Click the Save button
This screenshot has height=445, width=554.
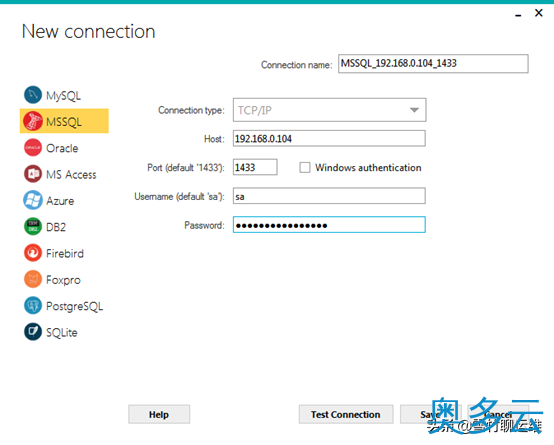pyautogui.click(x=430, y=414)
